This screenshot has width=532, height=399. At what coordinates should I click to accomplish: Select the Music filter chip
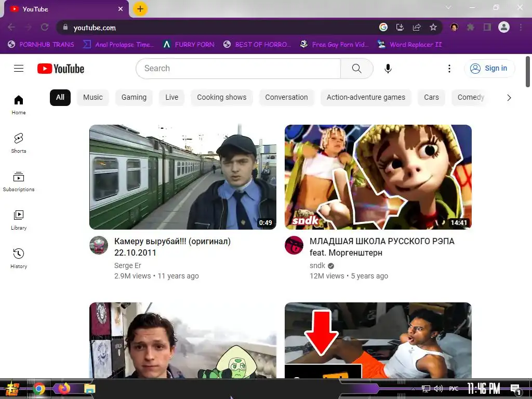pos(92,97)
